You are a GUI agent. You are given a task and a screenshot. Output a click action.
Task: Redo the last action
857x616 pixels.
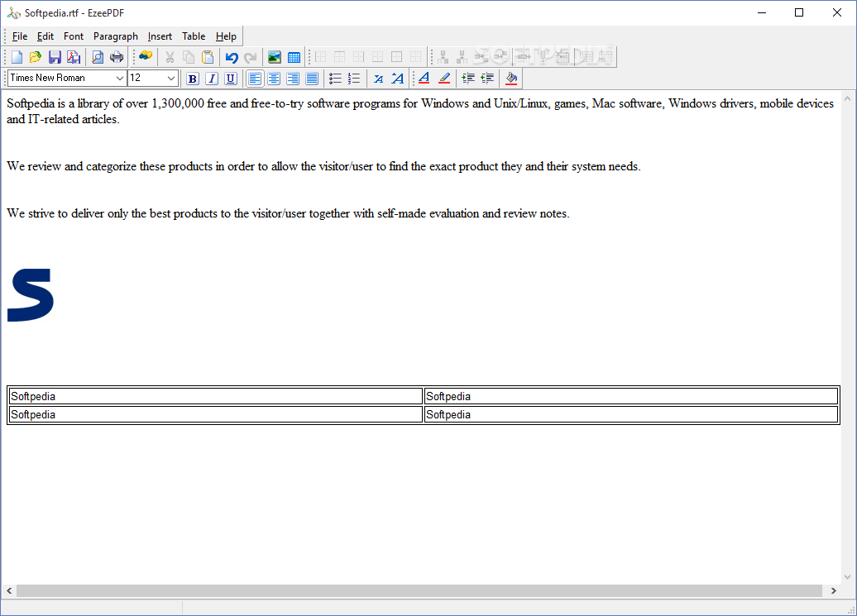click(251, 57)
